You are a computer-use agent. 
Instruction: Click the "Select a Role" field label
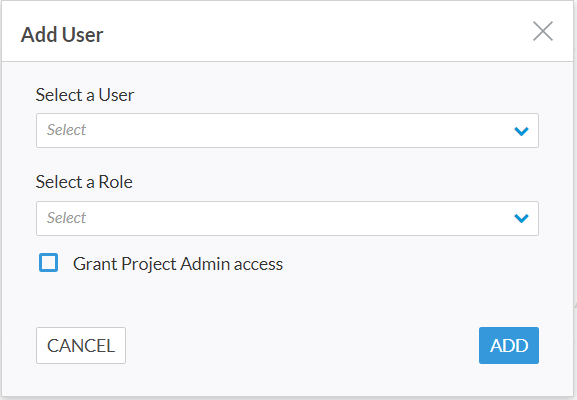click(x=84, y=182)
